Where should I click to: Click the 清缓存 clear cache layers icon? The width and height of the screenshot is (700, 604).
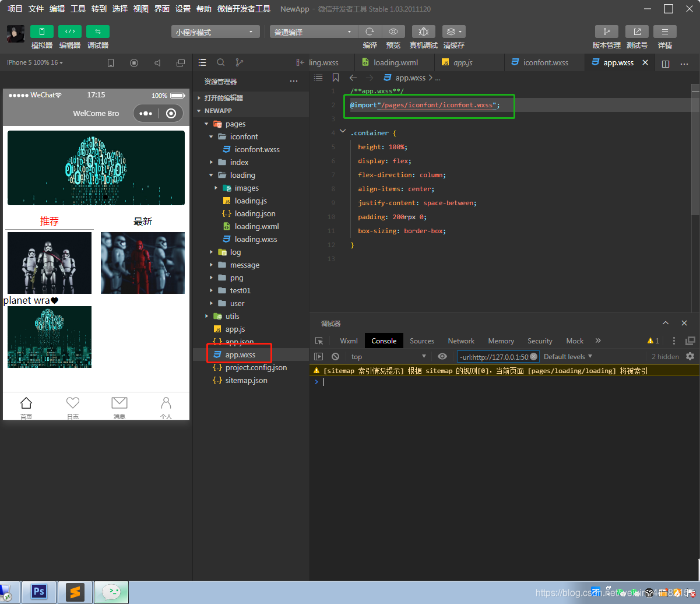pos(453,31)
